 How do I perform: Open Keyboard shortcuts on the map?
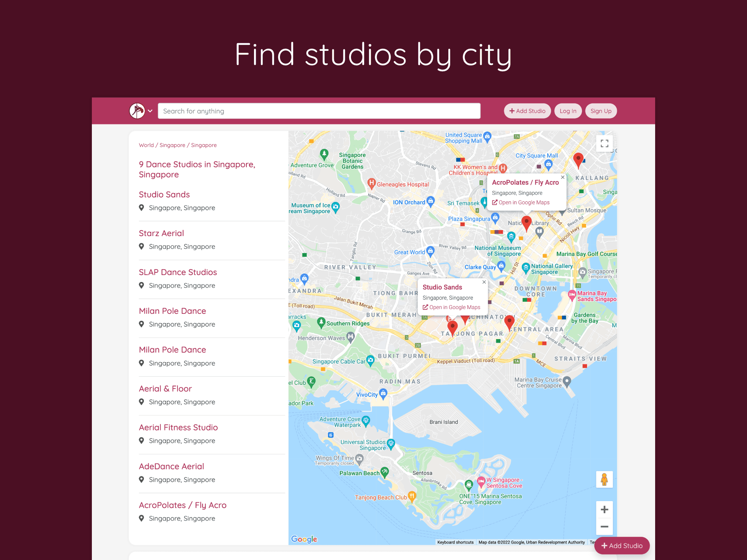pyautogui.click(x=455, y=542)
